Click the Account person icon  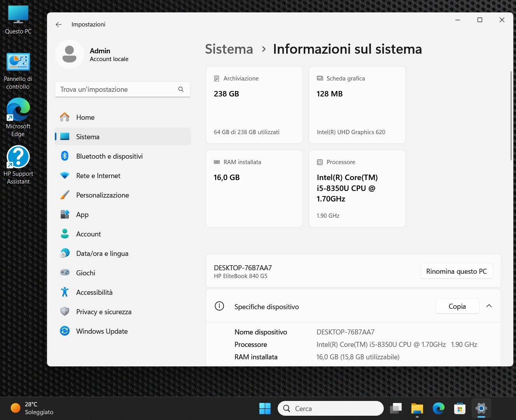coord(65,234)
